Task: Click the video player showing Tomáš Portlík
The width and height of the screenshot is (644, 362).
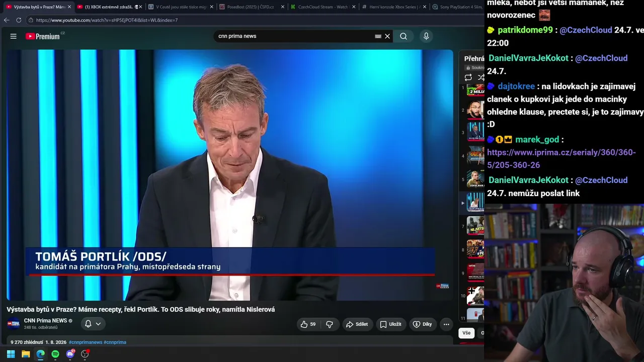Action: click(229, 174)
